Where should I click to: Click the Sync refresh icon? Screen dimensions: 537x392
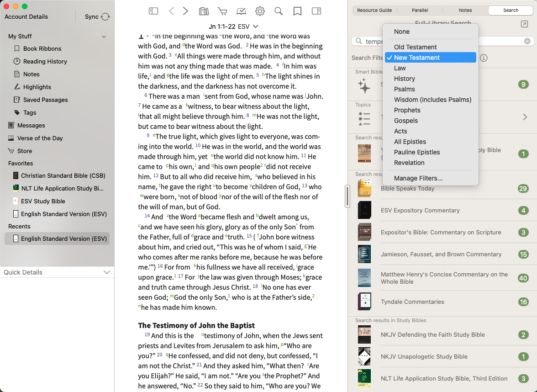(x=105, y=17)
